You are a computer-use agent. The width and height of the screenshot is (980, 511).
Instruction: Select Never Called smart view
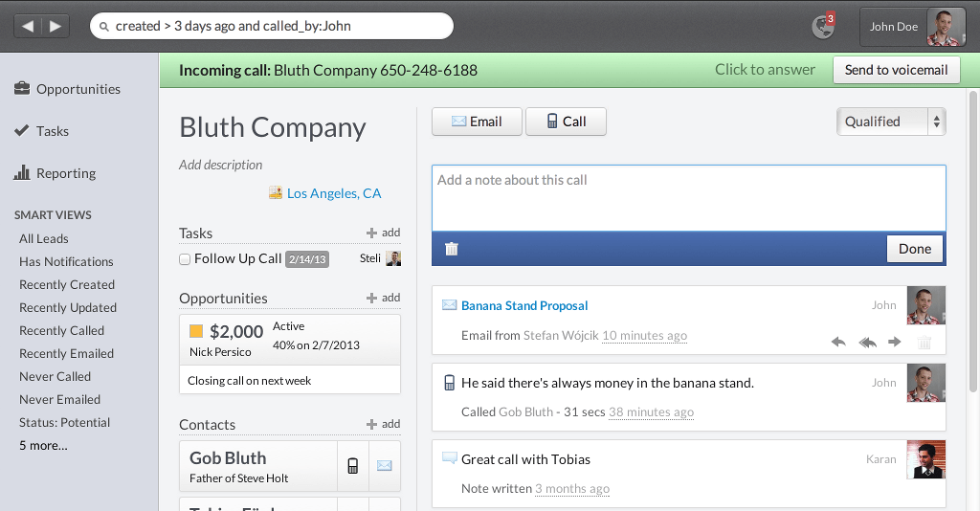pos(55,376)
